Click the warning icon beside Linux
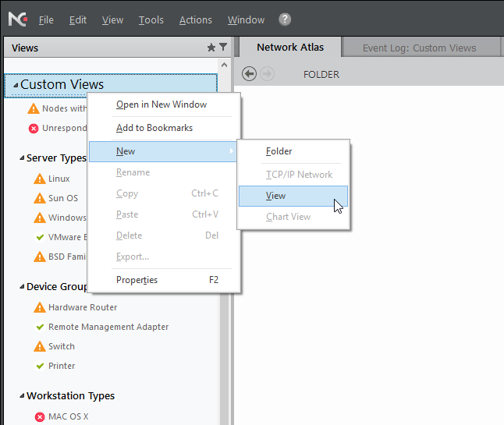This screenshot has width=504, height=425. point(41,179)
